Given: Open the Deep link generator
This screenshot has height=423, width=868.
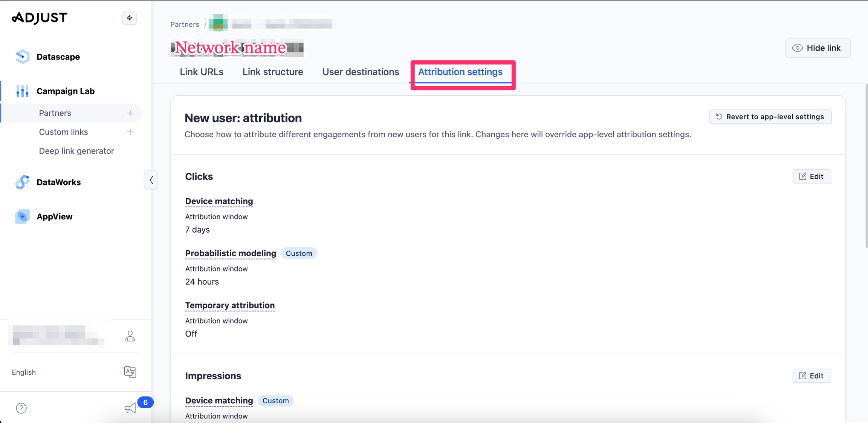Looking at the screenshot, I should point(76,151).
